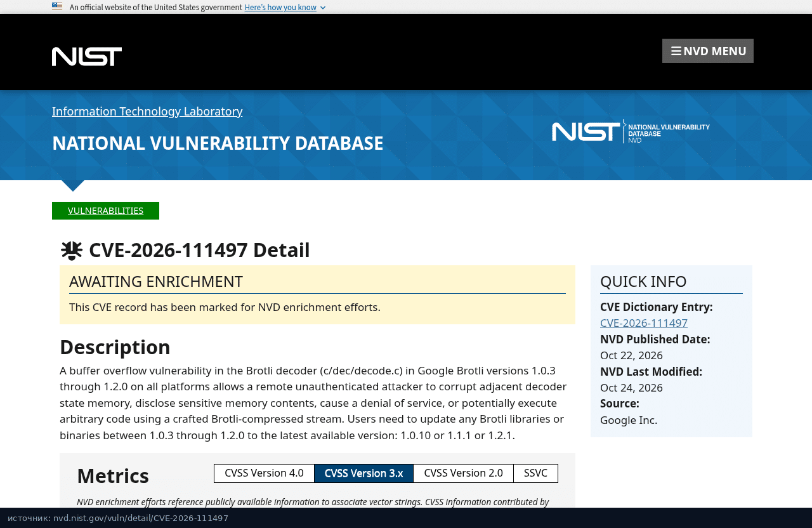The image size is (812, 528).
Task: Click the AWAITING ENRICHMENT heading
Action: point(156,281)
